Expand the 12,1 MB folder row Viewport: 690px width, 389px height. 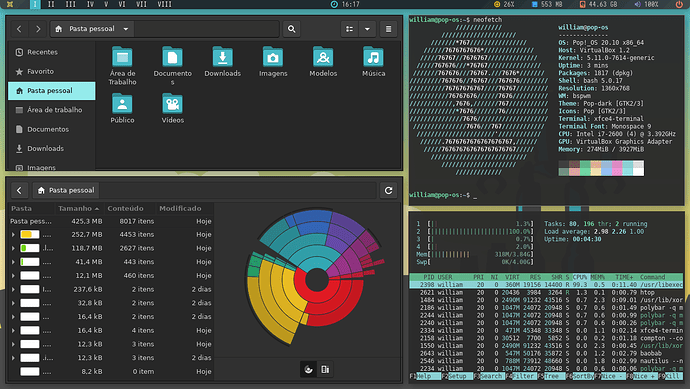[13, 276]
